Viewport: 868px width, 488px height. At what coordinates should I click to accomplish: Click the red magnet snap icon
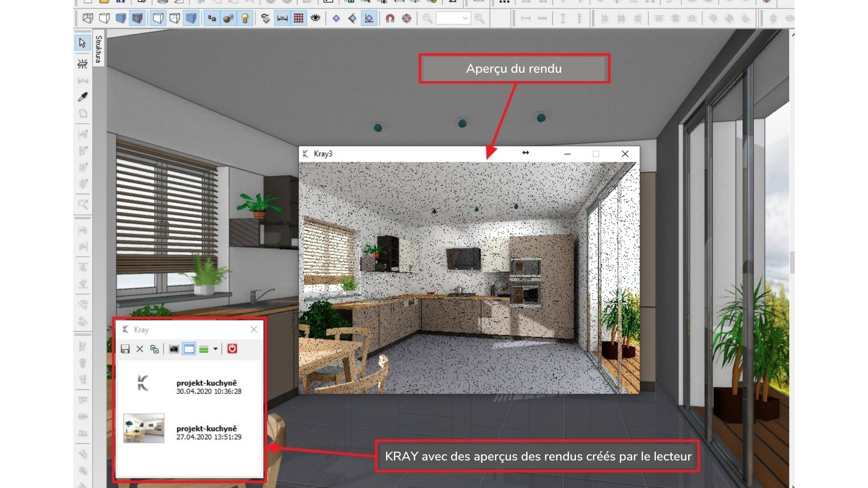pos(390,19)
